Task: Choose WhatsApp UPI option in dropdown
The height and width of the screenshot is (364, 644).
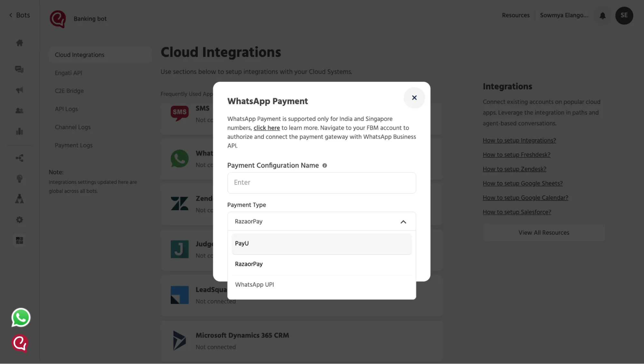Action: click(x=322, y=285)
